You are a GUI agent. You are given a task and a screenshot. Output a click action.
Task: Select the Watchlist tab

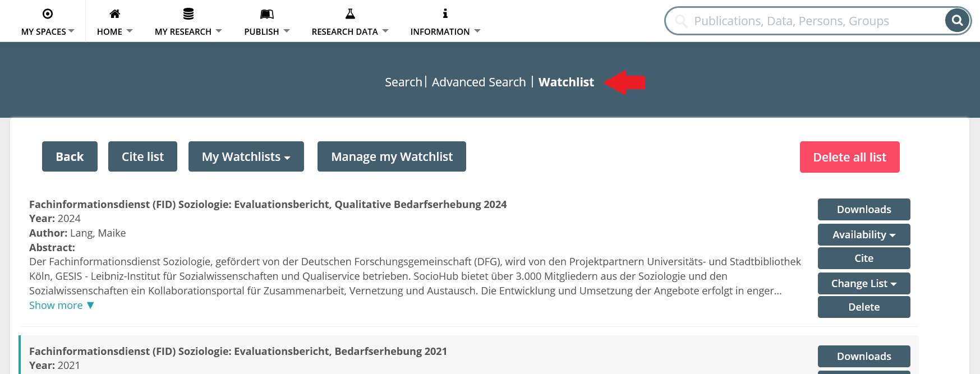[566, 82]
